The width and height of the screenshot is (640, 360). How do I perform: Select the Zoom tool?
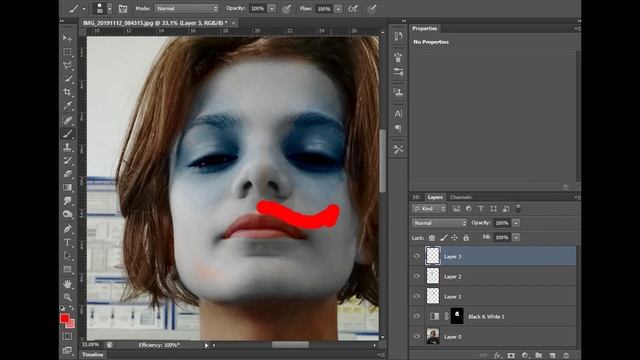click(x=67, y=297)
